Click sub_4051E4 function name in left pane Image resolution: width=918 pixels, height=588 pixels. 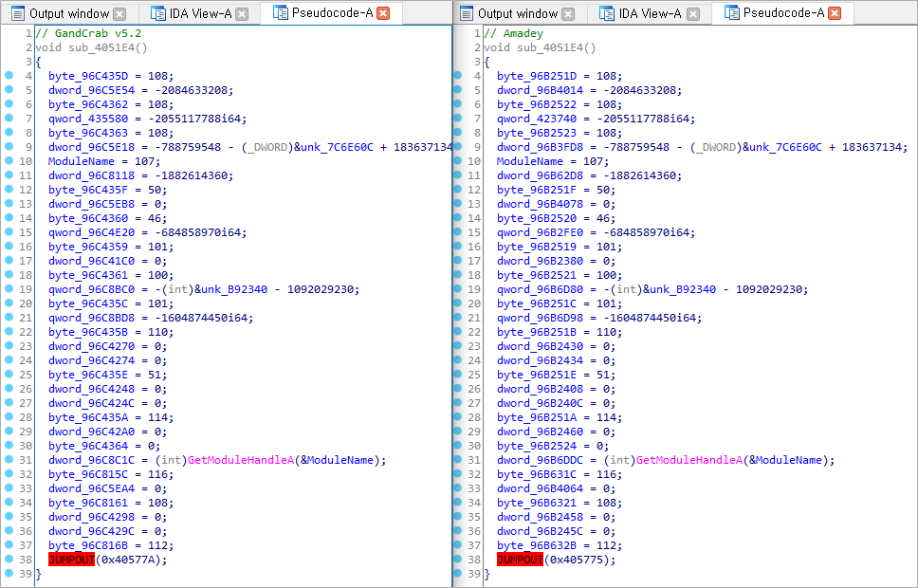pyautogui.click(x=101, y=47)
